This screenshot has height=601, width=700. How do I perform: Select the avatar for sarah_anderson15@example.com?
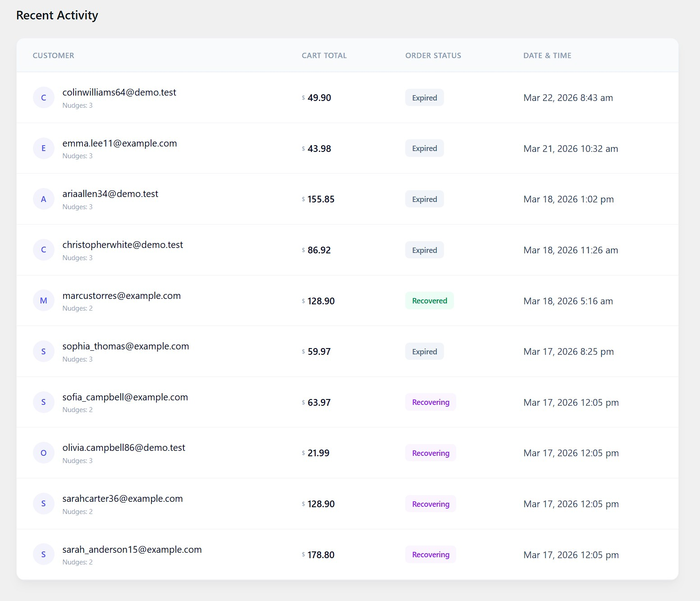[44, 554]
